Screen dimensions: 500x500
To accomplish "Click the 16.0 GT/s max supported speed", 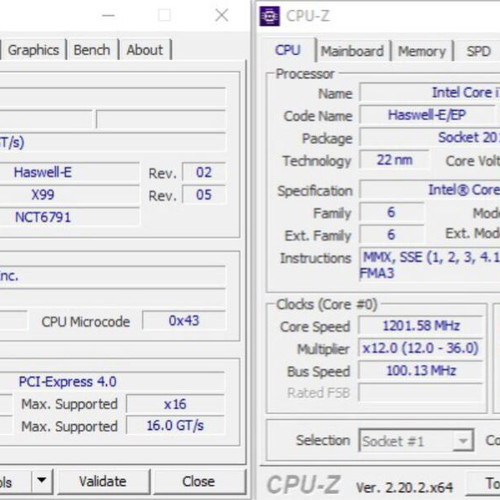I will [175, 426].
